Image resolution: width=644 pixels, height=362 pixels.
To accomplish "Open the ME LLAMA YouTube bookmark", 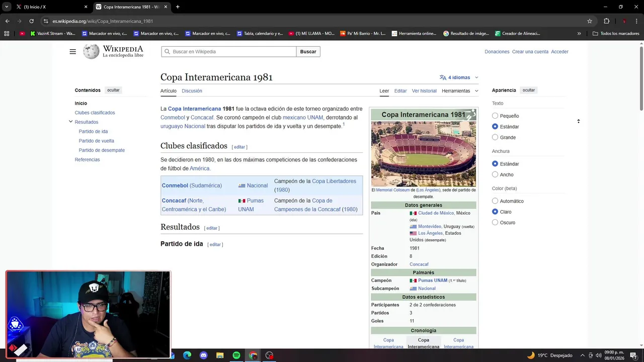I will tap(311, 34).
